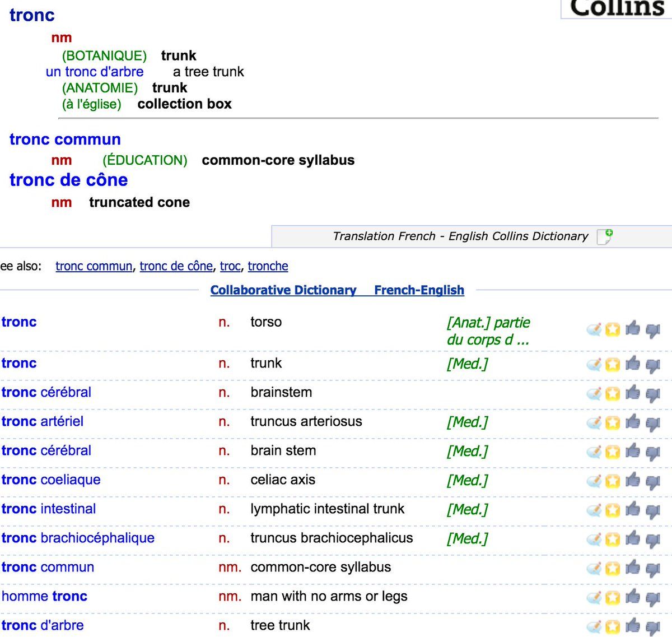Open 'tronc commun' see-also link
Image resolution: width=672 pixels, height=637 pixels.
point(94,266)
